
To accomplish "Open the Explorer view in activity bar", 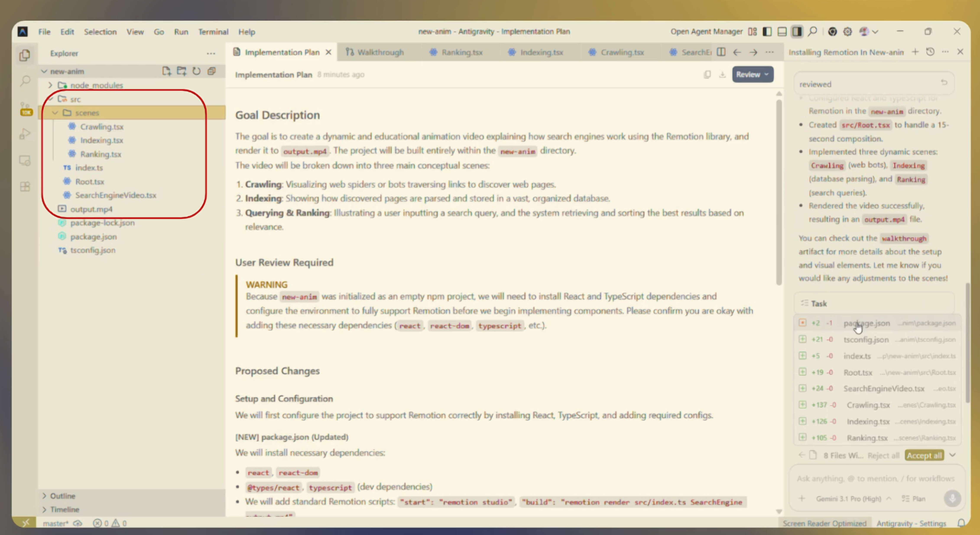I will 25,55.
